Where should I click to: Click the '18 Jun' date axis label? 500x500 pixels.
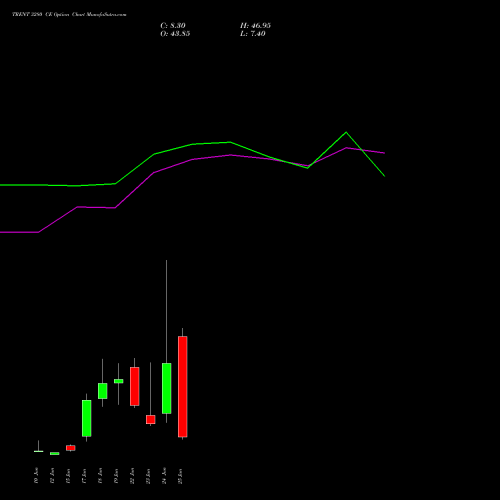pos(100,476)
